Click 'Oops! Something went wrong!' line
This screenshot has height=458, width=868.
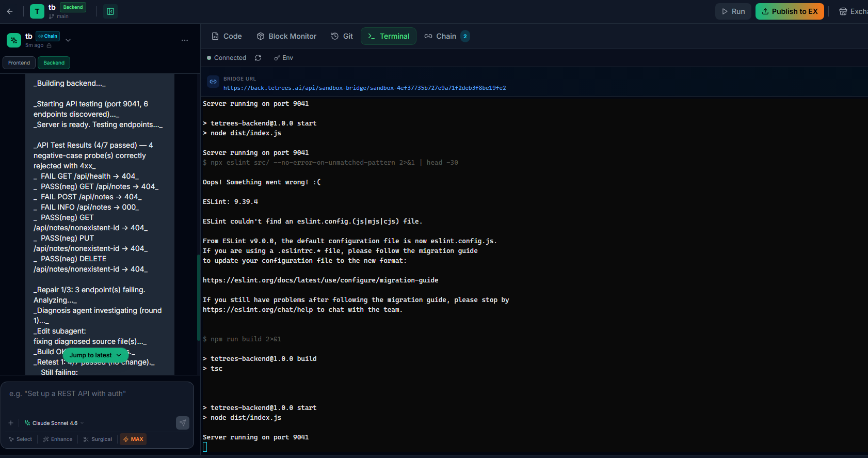pos(262,182)
